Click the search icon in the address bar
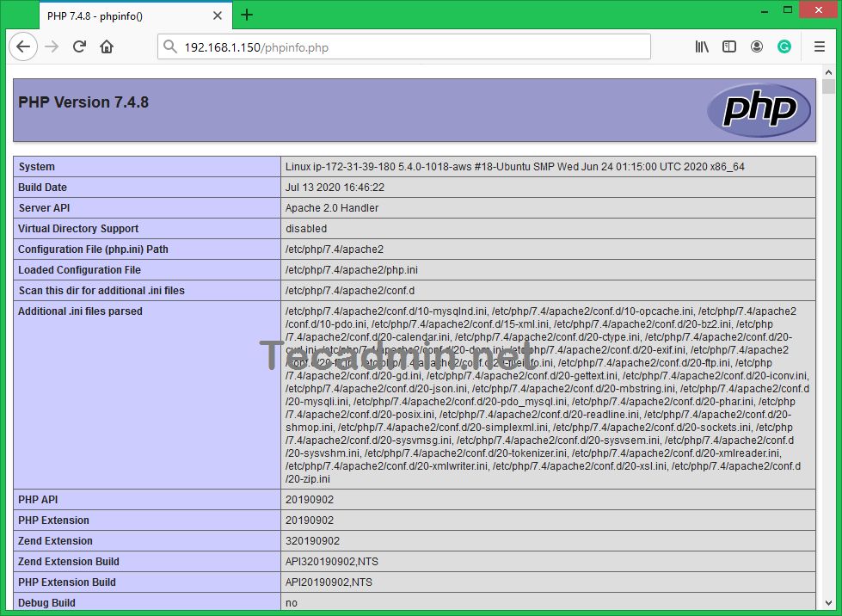The width and height of the screenshot is (842, 616). tap(172, 46)
